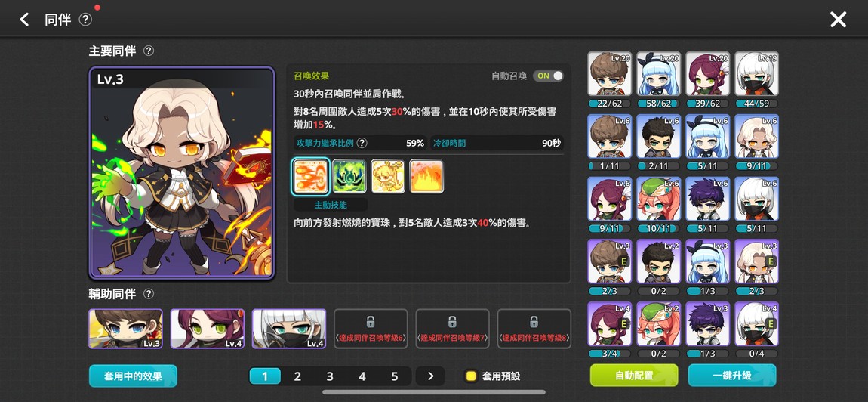Open help icon next to 輔助同伴
Image resolution: width=868 pixels, height=402 pixels.
pos(149,294)
